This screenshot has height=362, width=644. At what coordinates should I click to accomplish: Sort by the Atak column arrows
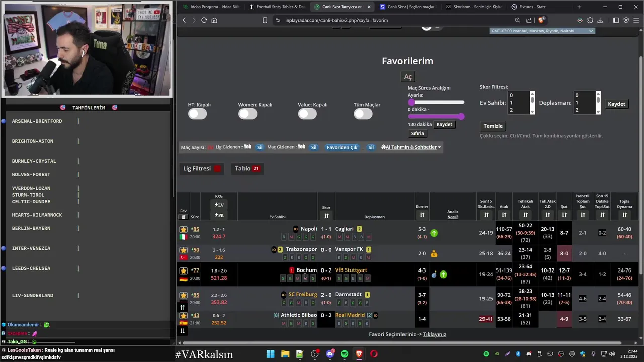504,215
